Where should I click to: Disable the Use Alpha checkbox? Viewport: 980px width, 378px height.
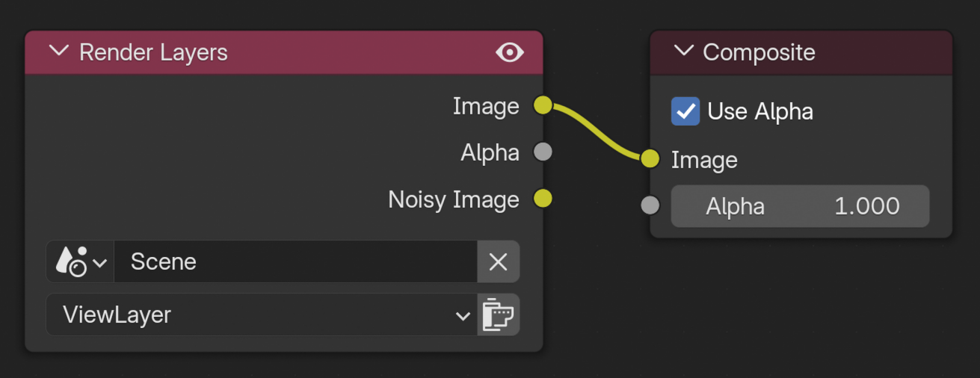click(x=685, y=111)
